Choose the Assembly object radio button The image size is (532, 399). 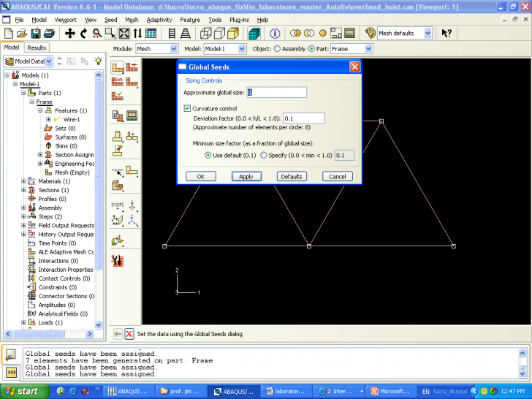(x=277, y=49)
